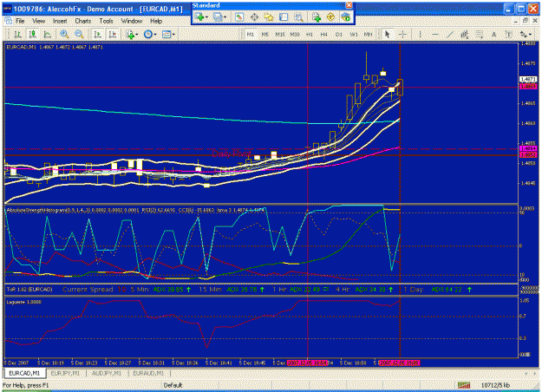The height and width of the screenshot is (392, 542).
Task: Open the Window menu
Action: pos(132,21)
